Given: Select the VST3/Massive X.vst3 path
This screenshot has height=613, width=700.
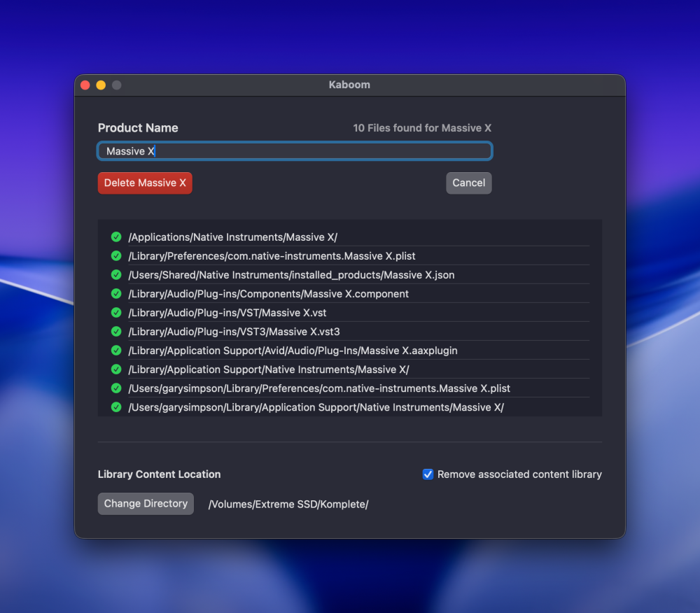Looking at the screenshot, I should (x=234, y=332).
